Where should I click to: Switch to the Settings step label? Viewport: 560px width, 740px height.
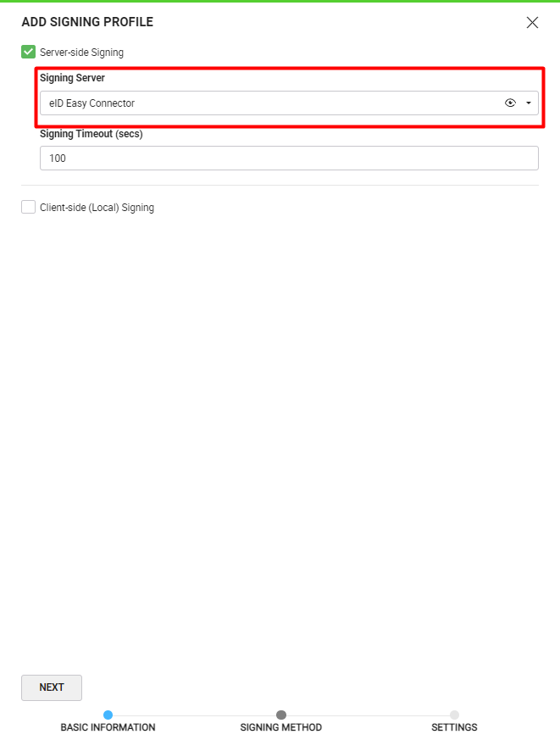point(454,727)
